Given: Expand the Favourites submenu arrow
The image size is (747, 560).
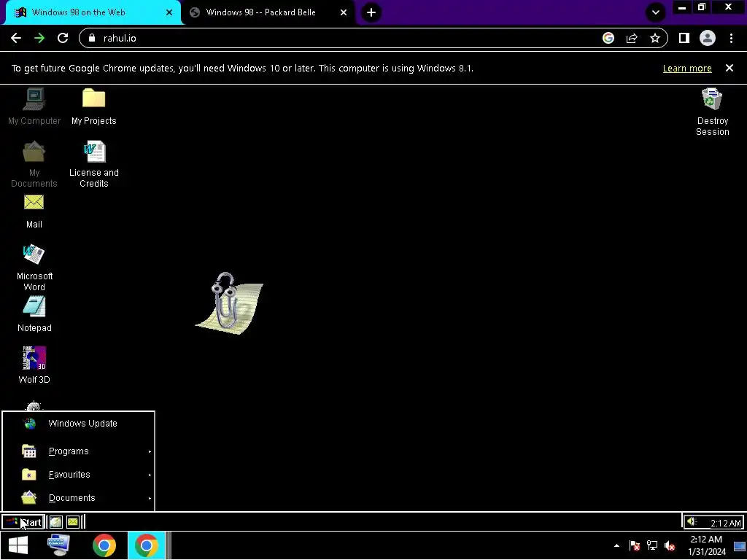Looking at the screenshot, I should (150, 475).
